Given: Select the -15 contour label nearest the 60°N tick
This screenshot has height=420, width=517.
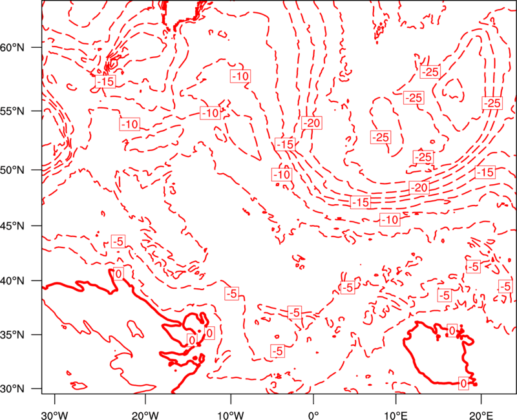Looking at the screenshot, I should coord(105,81).
